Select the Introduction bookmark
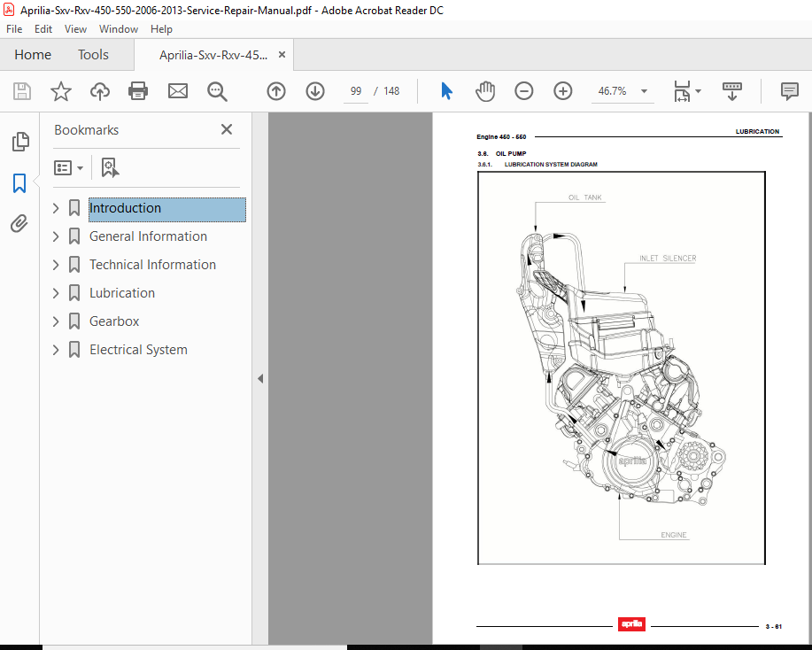The width and height of the screenshot is (812, 650). (167, 209)
